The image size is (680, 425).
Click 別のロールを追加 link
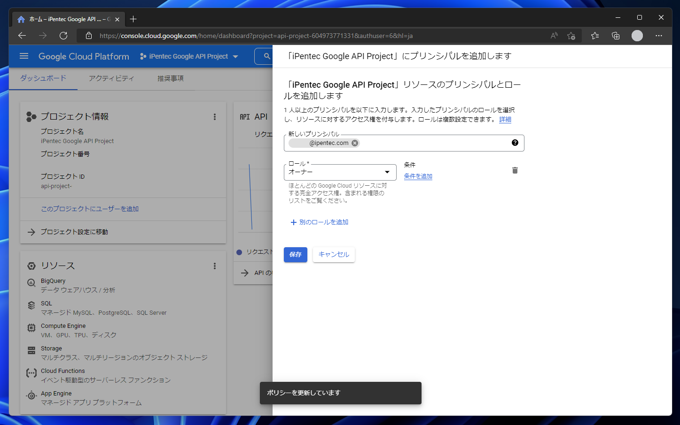click(319, 222)
